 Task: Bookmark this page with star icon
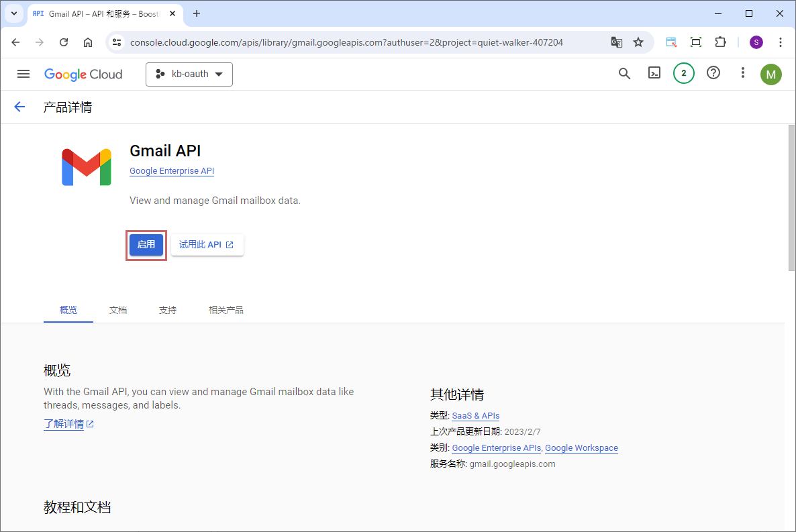pyautogui.click(x=638, y=42)
